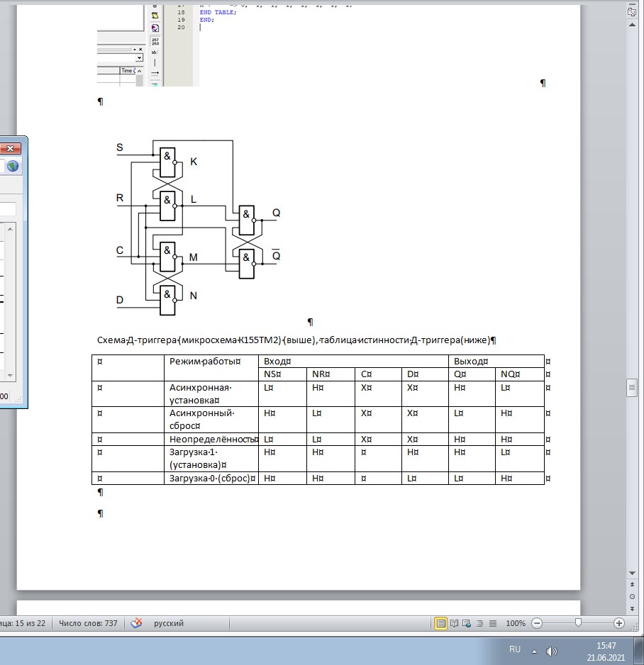Go to next page double-arrow button
This screenshot has width=644, height=665.
pyautogui.click(x=632, y=608)
